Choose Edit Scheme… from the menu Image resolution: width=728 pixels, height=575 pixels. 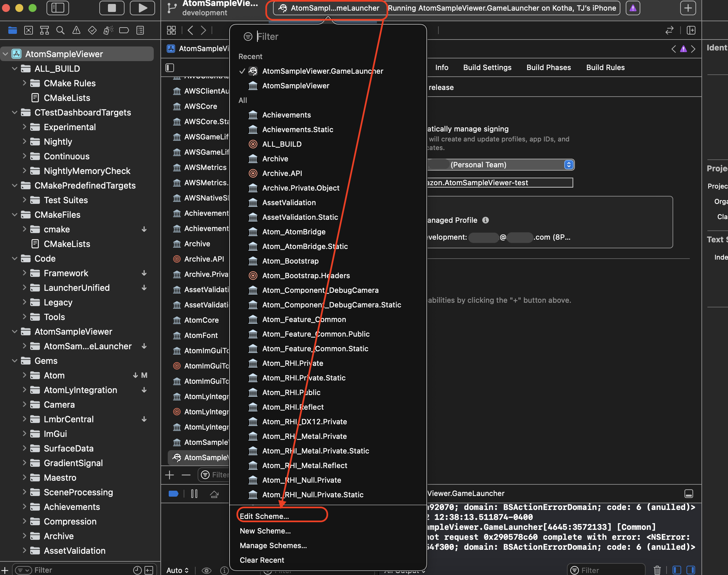coord(264,516)
